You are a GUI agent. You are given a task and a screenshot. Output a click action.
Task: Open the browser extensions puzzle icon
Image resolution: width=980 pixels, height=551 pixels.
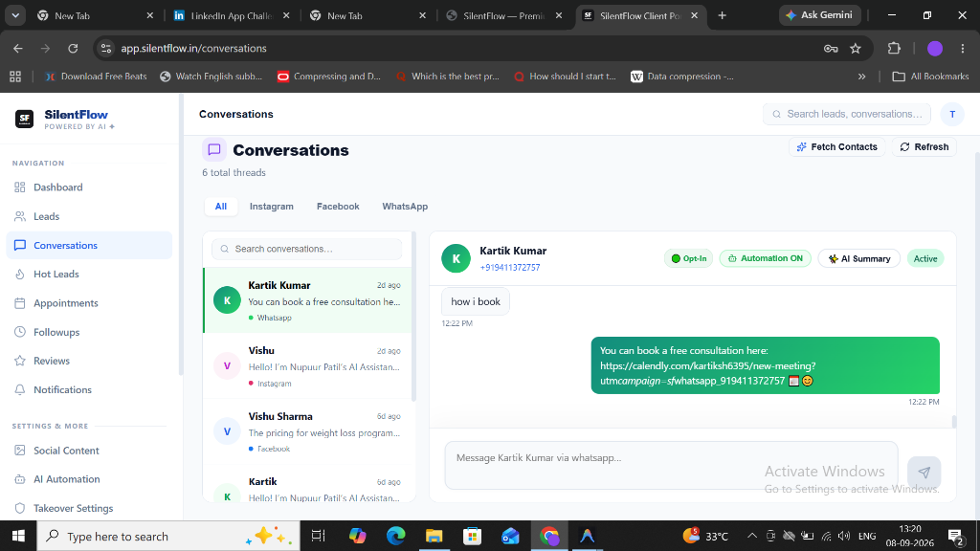pos(895,48)
